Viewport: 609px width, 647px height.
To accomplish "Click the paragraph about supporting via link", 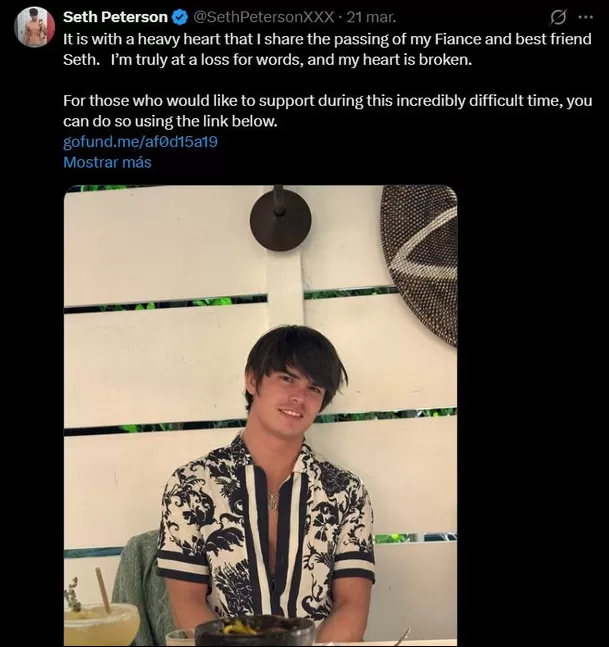I will point(327,102).
